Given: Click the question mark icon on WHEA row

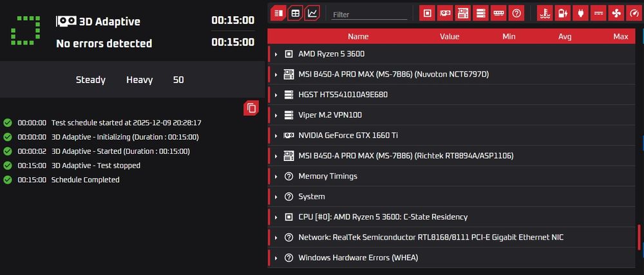Looking at the screenshot, I should [289, 258].
